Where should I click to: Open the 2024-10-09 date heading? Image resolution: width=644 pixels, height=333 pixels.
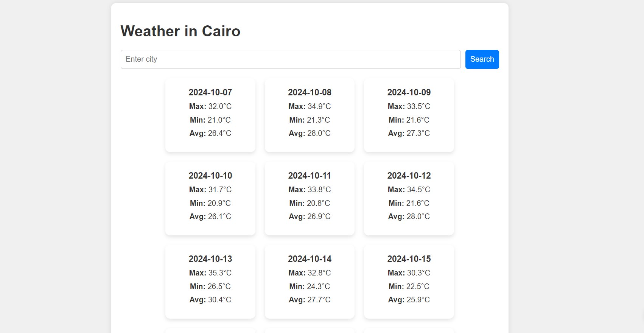[x=409, y=92]
